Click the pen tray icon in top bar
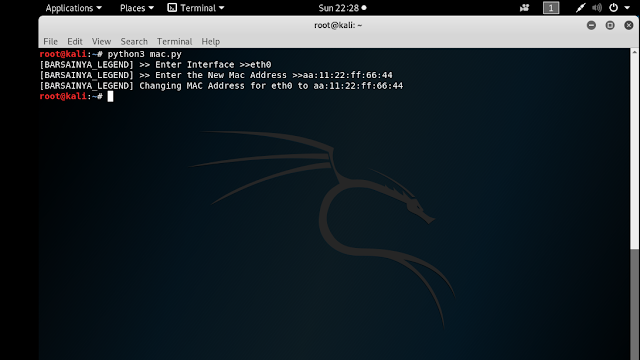This screenshot has height=360, width=640. pos(580,8)
